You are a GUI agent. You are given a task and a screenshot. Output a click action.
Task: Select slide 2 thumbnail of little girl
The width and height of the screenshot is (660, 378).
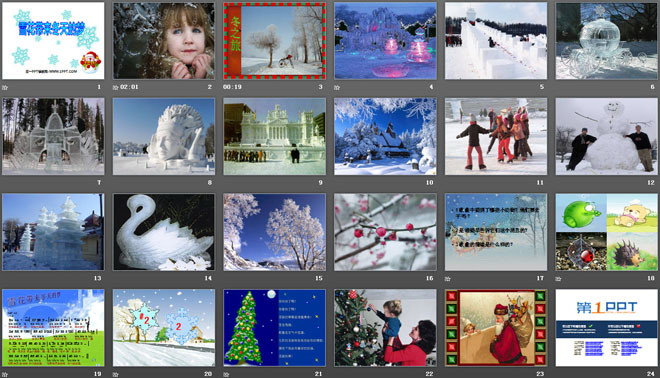coord(164,40)
